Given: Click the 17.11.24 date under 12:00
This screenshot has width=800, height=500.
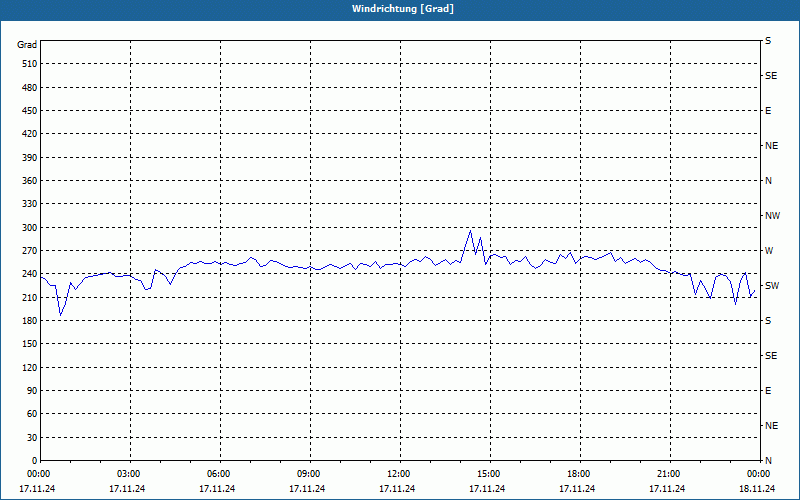Looking at the screenshot, I should coord(397,489).
